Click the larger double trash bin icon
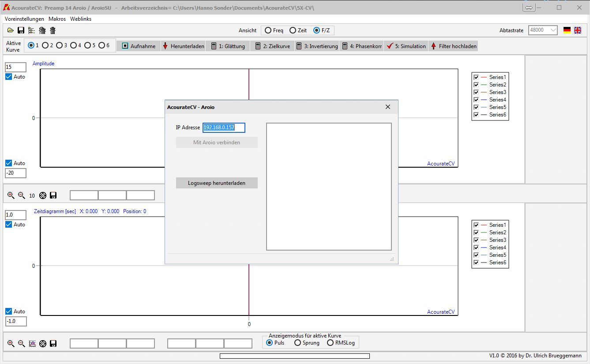 (x=42, y=30)
